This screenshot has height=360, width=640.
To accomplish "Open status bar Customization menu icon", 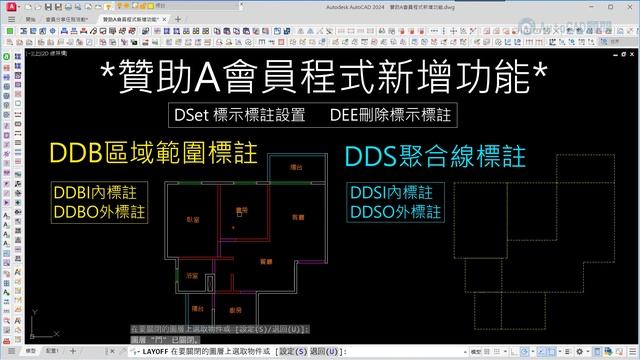I will tap(632, 351).
